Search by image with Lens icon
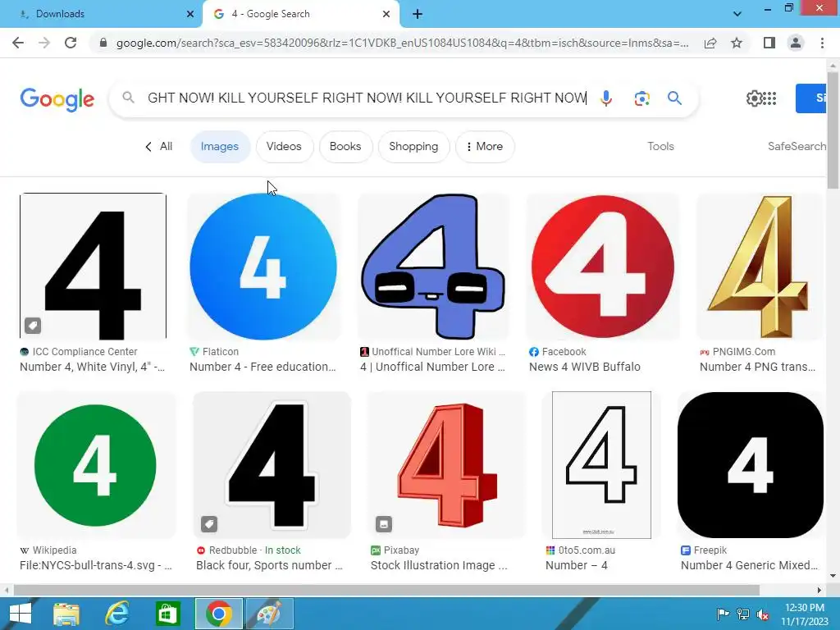 (641, 98)
